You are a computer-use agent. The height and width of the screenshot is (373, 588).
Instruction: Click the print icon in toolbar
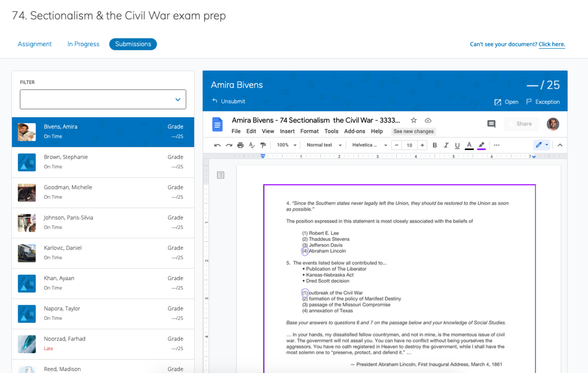(240, 145)
